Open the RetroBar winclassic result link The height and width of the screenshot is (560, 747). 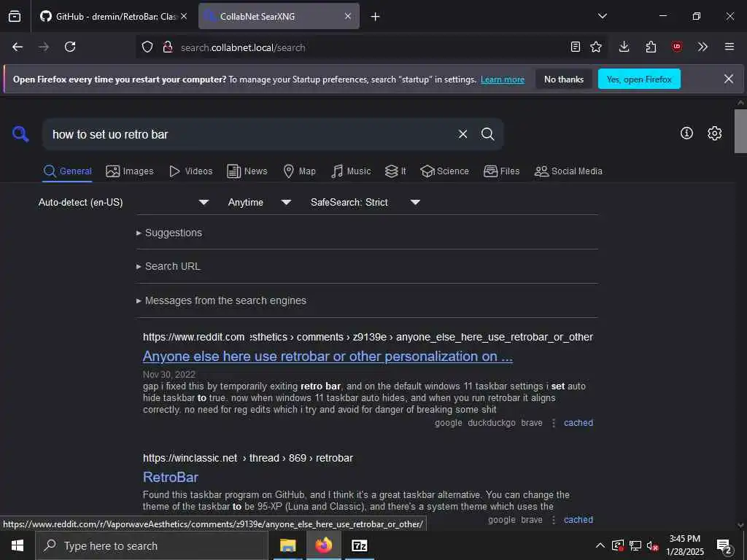pos(171,477)
